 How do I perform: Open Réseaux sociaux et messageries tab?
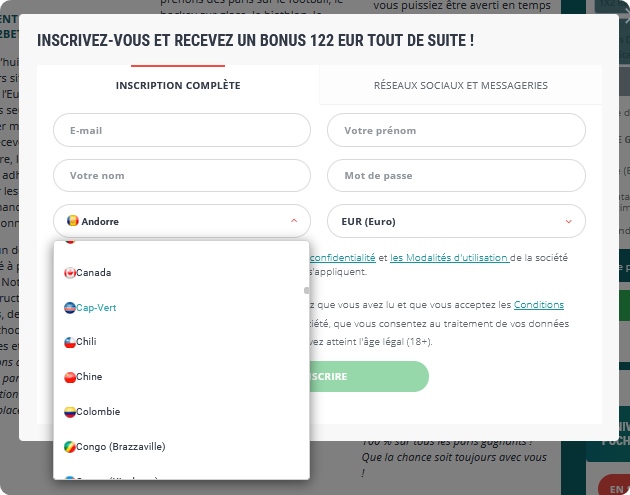coord(461,85)
